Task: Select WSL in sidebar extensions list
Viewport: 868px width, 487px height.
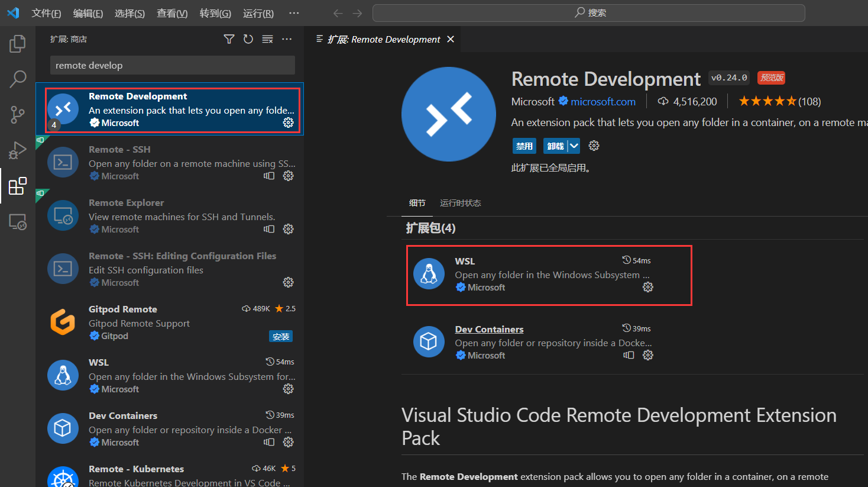Action: (x=170, y=375)
